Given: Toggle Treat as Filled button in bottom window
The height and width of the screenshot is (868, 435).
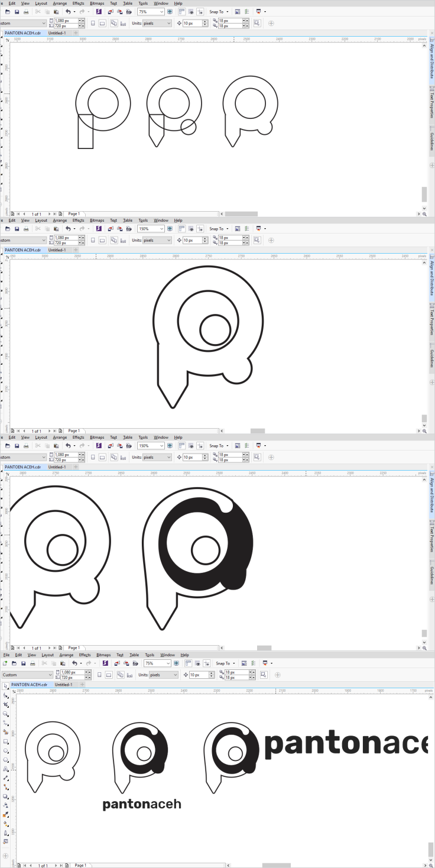Looking at the screenshot, I should tap(264, 675).
